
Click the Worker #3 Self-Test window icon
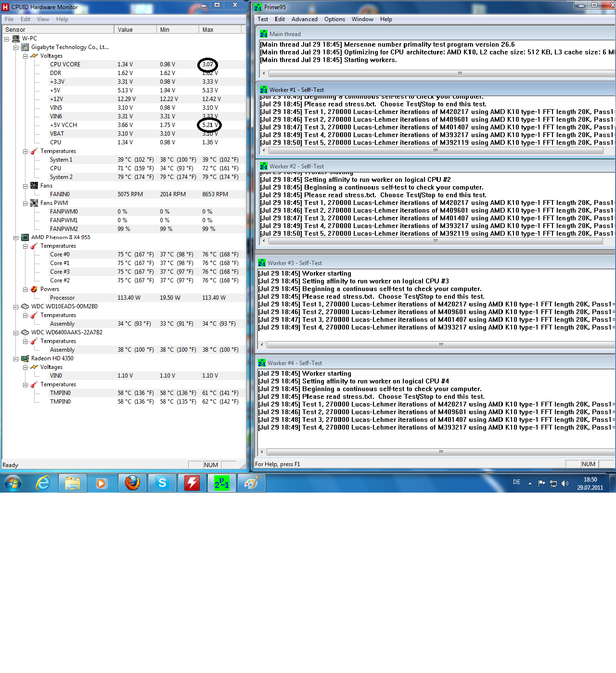(262, 263)
